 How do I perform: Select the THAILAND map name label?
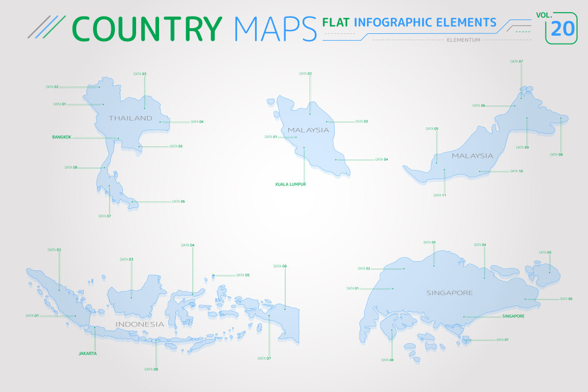point(131,118)
